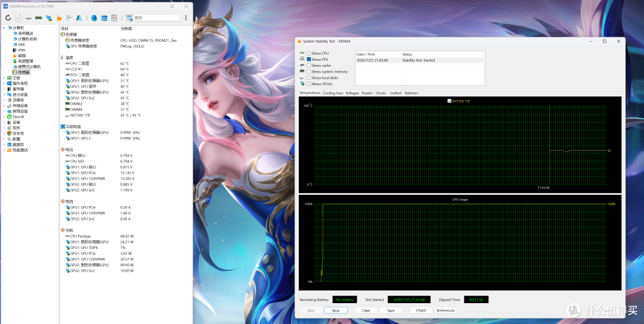The height and width of the screenshot is (324, 644).
Task: Enable the Stress GPU(s) checkbox
Action: click(309, 83)
